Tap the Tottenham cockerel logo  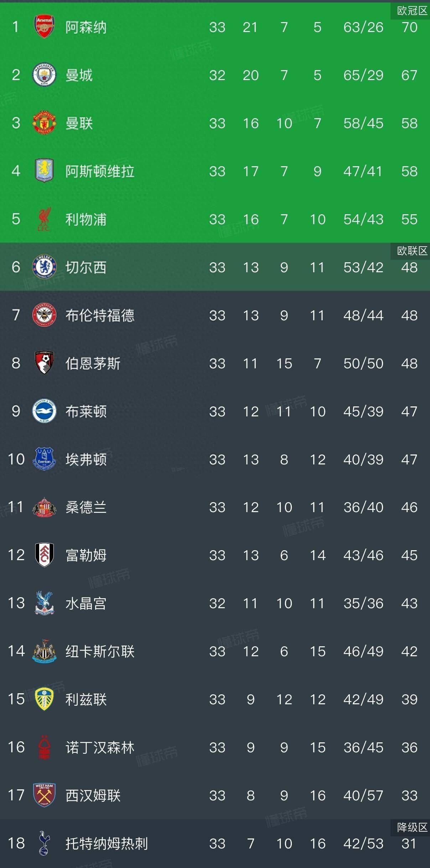click(x=44, y=843)
